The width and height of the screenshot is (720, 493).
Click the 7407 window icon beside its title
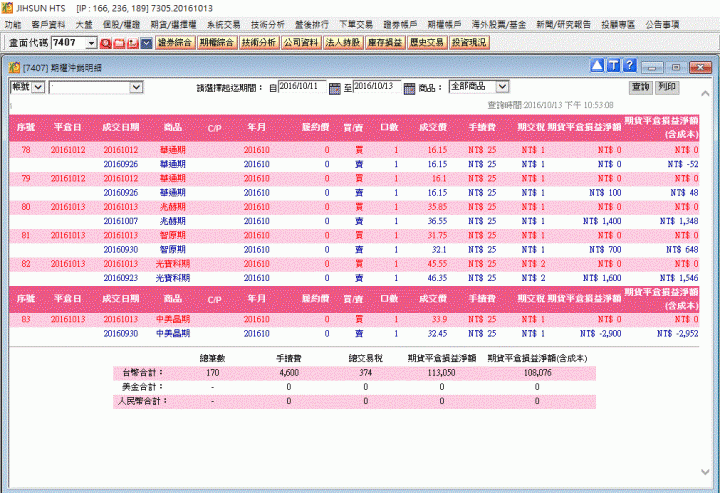pos(14,67)
